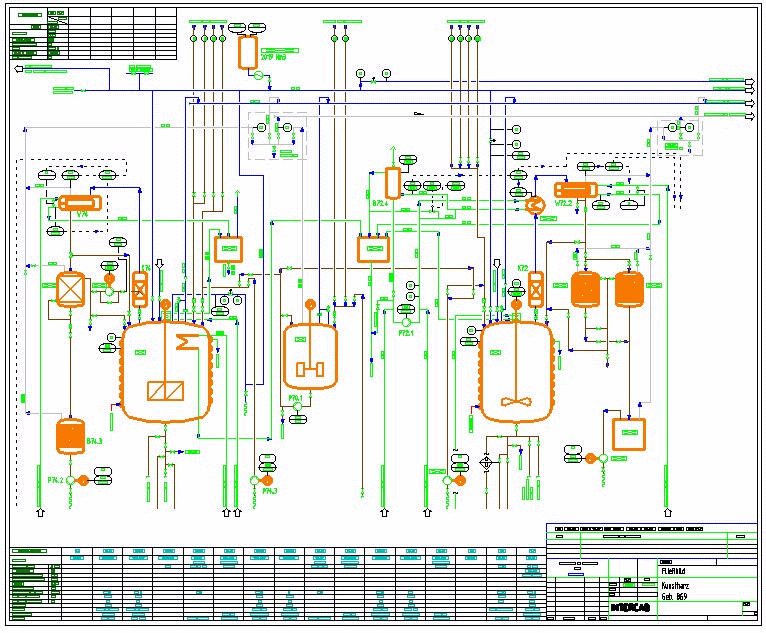Select the W72.2 heat exchanger symbol
Image resolution: width=766 pixels, height=633 pixels.
point(576,190)
